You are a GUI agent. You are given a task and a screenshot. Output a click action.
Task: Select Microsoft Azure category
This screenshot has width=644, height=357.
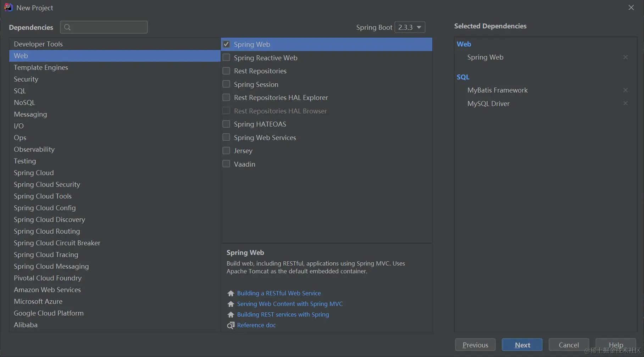[115, 301]
